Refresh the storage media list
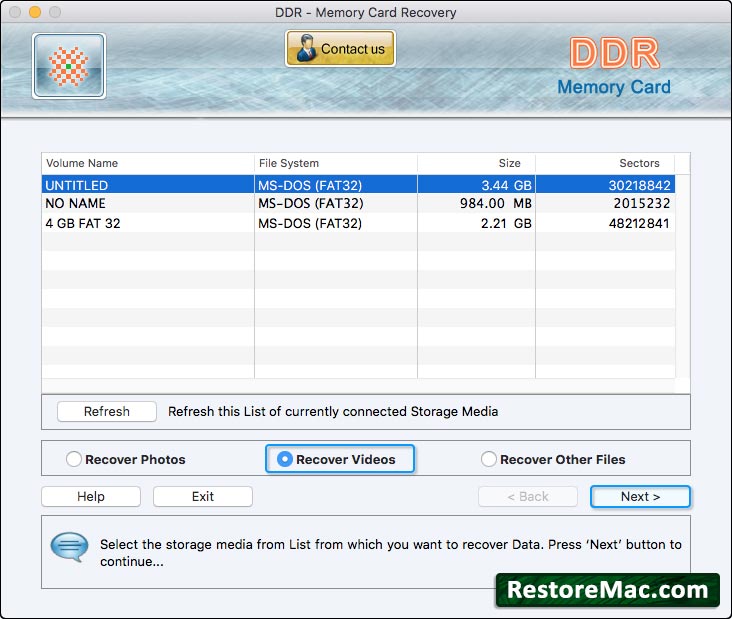The height and width of the screenshot is (619, 732). coord(107,411)
